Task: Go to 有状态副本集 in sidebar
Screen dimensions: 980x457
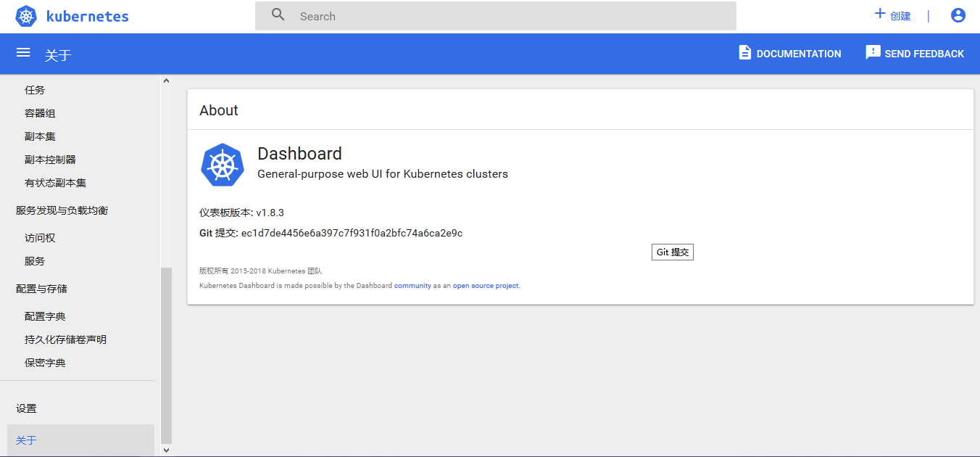Action: (x=55, y=183)
